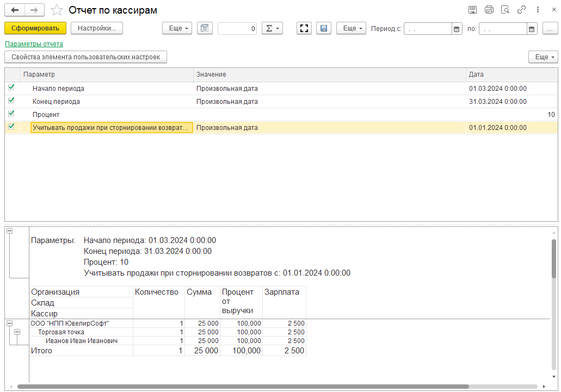
Task: Click the toolbar icon left of the number field
Action: tap(205, 28)
